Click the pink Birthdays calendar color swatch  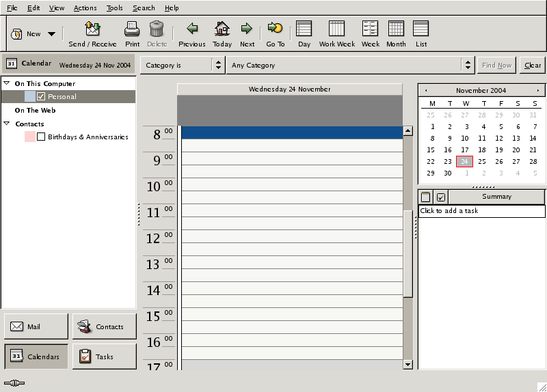(x=29, y=137)
